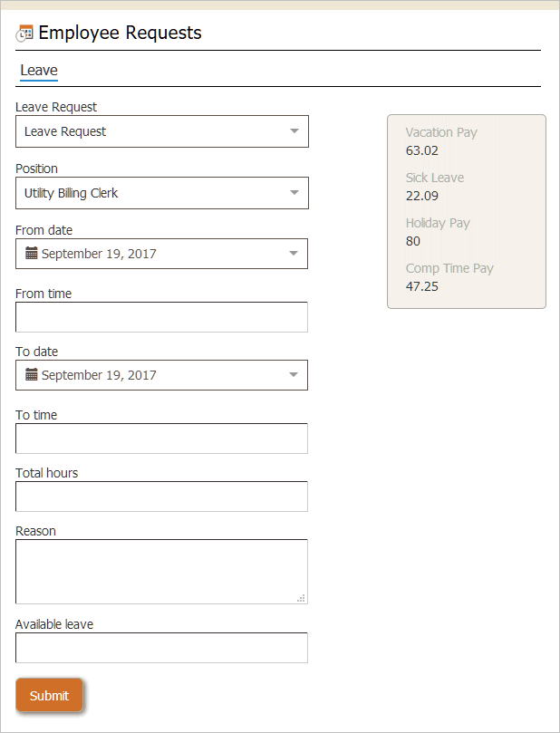Click the From date calendar icon
This screenshot has height=733, width=560.
pyautogui.click(x=32, y=254)
